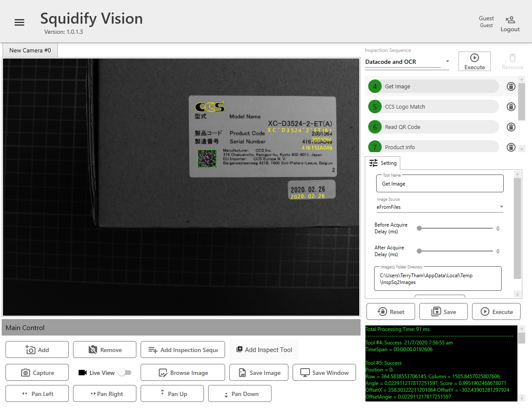Run sequence with top Execute button

pyautogui.click(x=475, y=61)
